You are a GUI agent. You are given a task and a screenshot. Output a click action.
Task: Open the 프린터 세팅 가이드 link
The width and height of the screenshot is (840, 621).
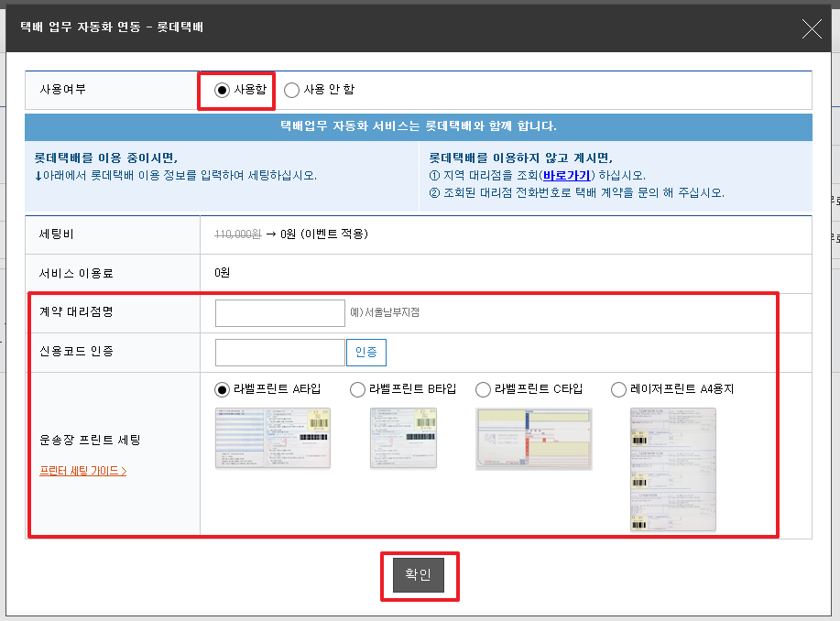(x=83, y=471)
